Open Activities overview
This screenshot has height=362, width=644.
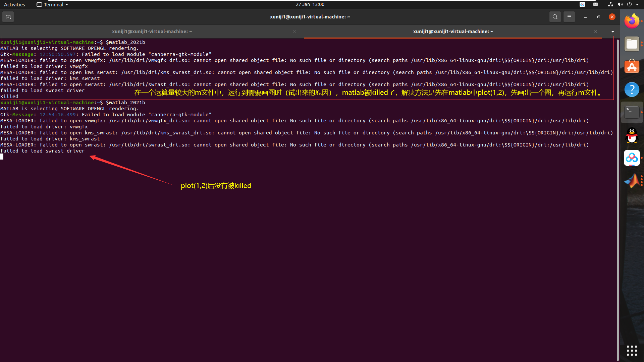(14, 5)
